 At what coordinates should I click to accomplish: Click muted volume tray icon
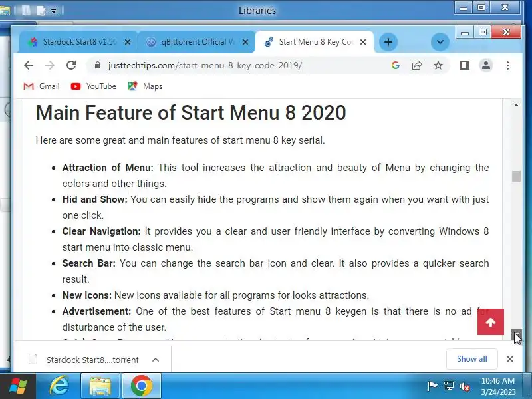click(464, 386)
